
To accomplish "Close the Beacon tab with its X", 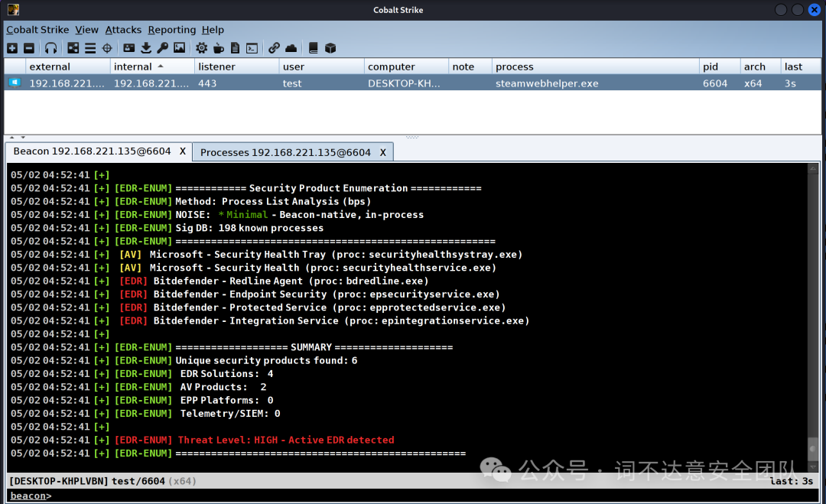I will [x=183, y=151].
